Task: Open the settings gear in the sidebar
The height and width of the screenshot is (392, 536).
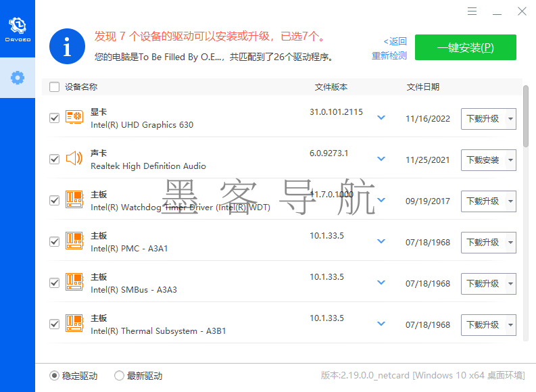Action: click(x=18, y=78)
